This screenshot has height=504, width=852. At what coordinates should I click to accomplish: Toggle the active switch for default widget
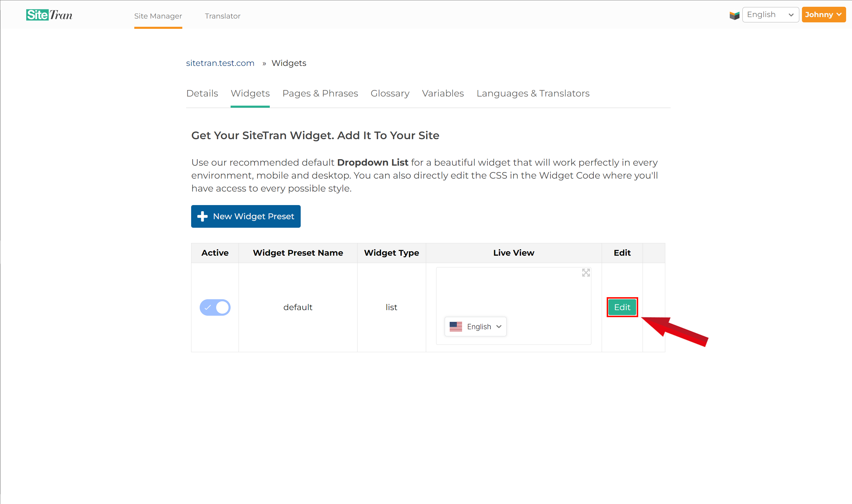click(x=215, y=307)
